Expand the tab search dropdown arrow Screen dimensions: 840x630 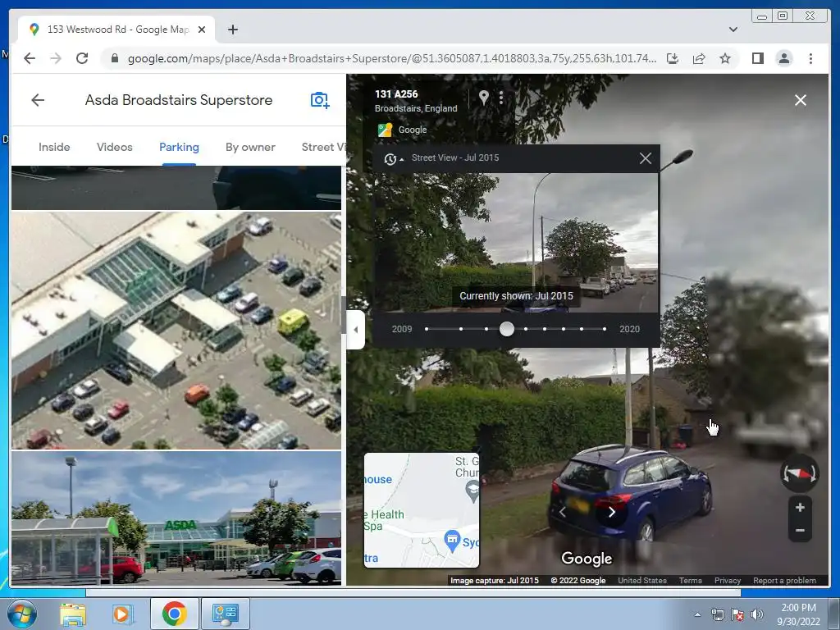pos(733,30)
